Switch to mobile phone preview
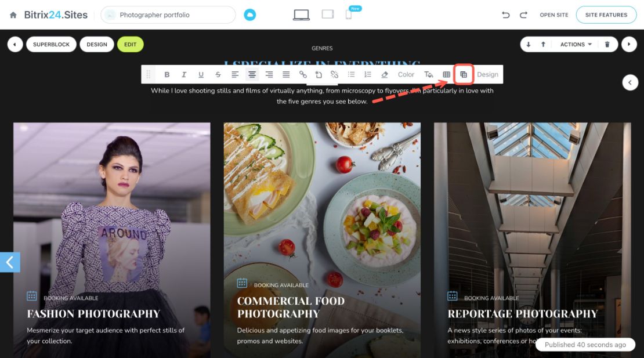The height and width of the screenshot is (358, 644). click(x=349, y=15)
